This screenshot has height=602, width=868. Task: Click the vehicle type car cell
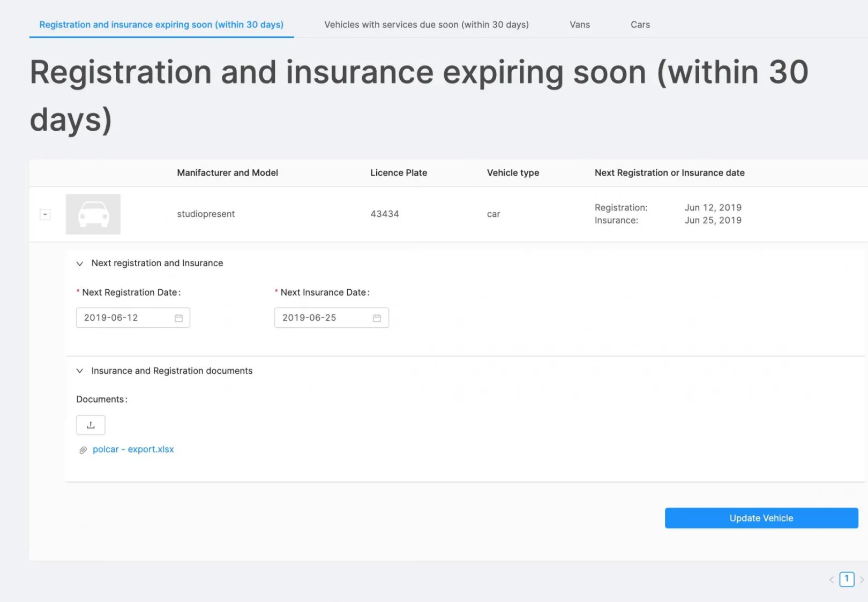493,214
